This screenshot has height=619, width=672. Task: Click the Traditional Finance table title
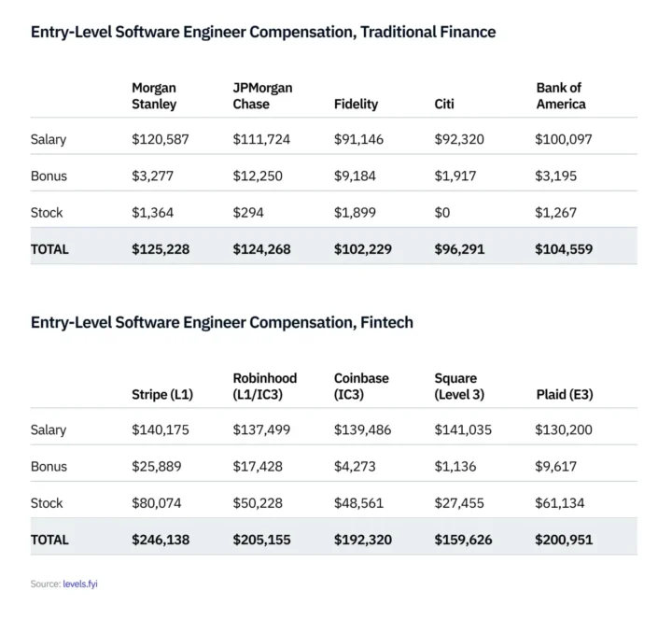click(x=263, y=32)
